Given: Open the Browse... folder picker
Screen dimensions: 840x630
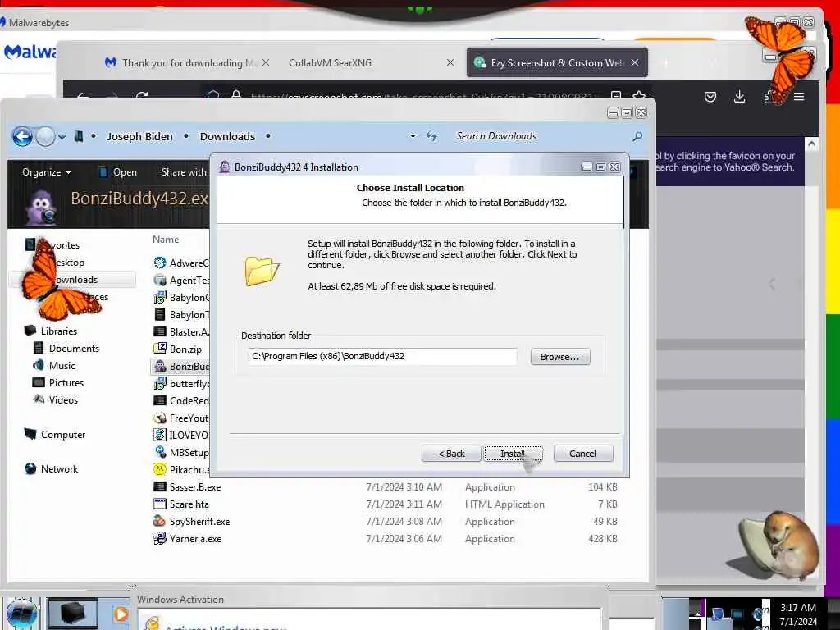Looking at the screenshot, I should 559,357.
